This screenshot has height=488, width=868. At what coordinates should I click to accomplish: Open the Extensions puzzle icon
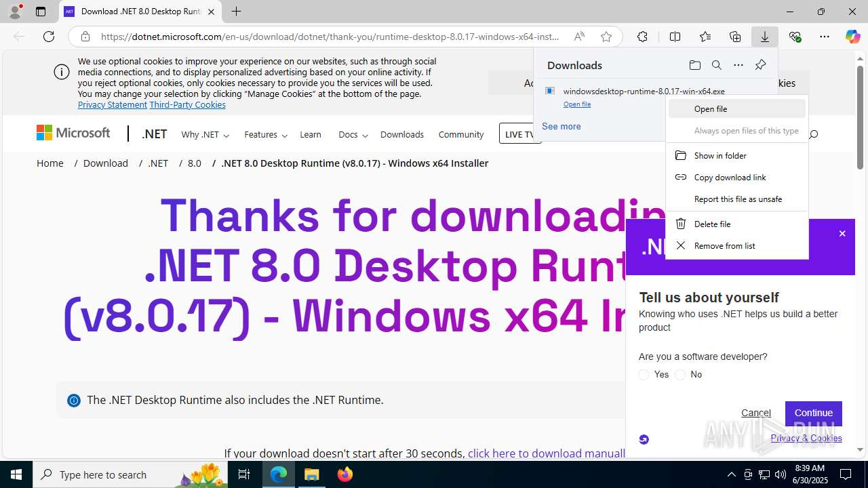pyautogui.click(x=642, y=37)
